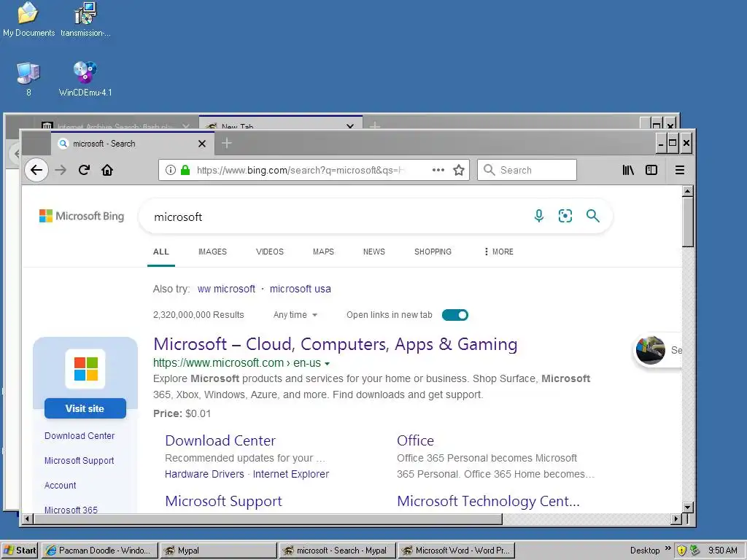Image resolution: width=747 pixels, height=560 pixels.
Task: Open Microsoft – Cloud, Computers, Apps & Gaming result
Action: click(x=336, y=344)
